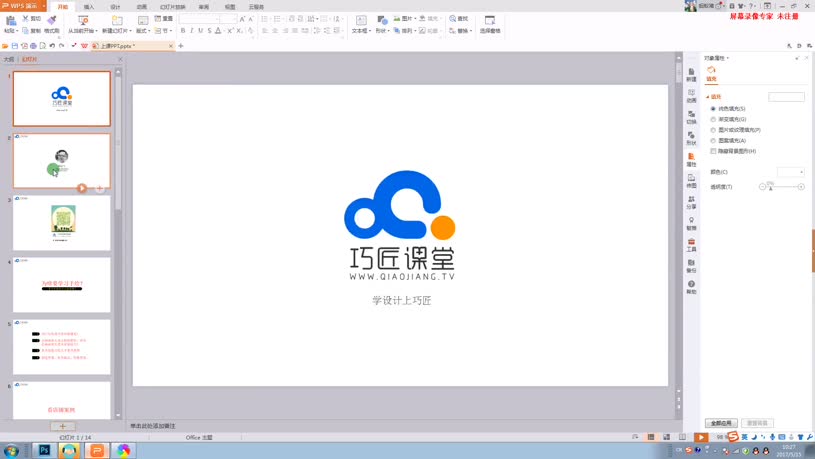Select the Format Painter (格式刷) tool

coord(51,24)
